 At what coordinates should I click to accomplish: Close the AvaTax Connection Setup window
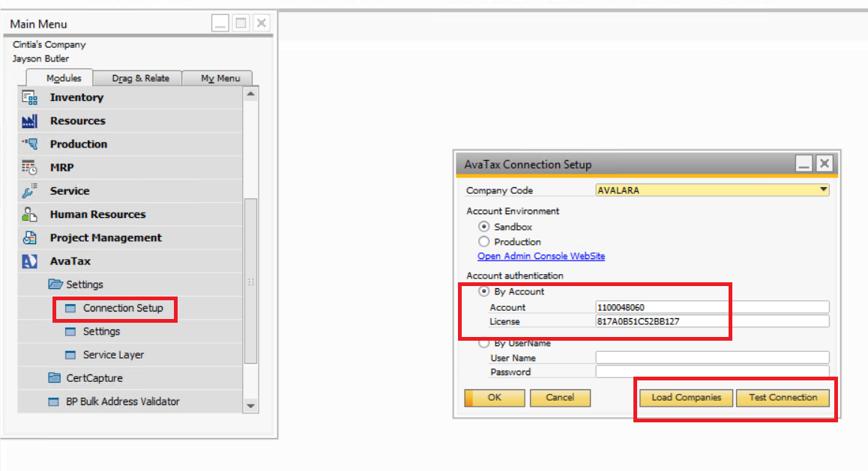coord(825,164)
